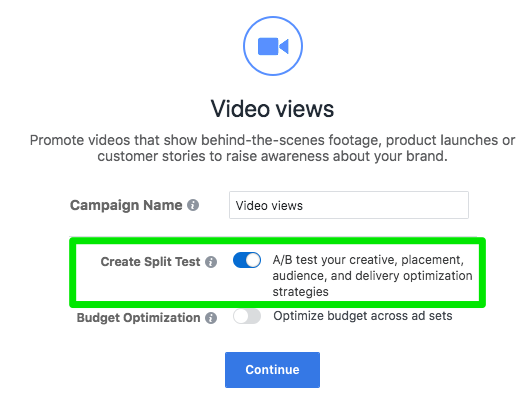Open the Campaign Name info tooltip icon
Image resolution: width=532 pixels, height=400 pixels.
[x=193, y=205]
